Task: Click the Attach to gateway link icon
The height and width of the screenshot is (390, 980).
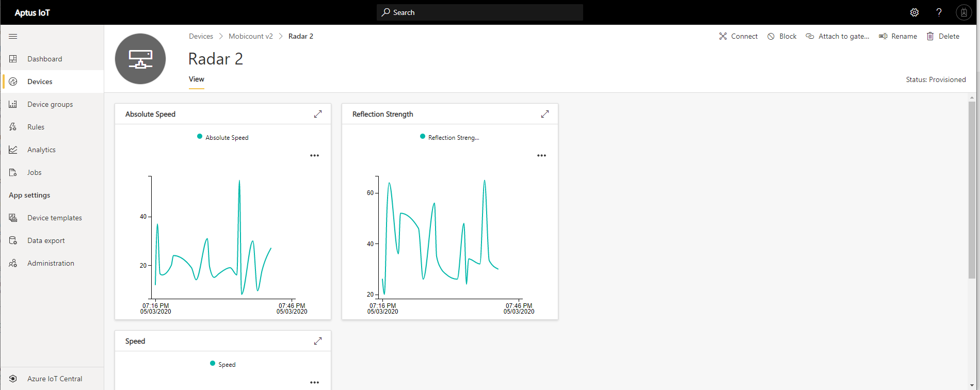Action: click(810, 36)
